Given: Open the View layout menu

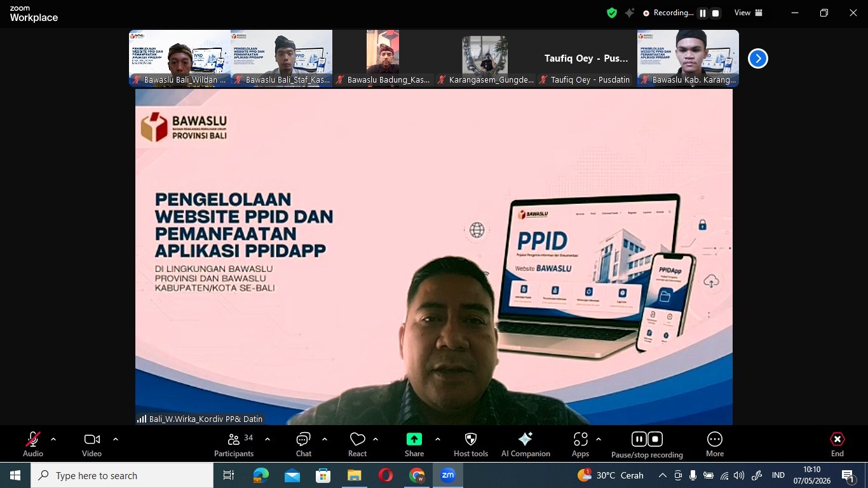Looking at the screenshot, I should click(749, 13).
